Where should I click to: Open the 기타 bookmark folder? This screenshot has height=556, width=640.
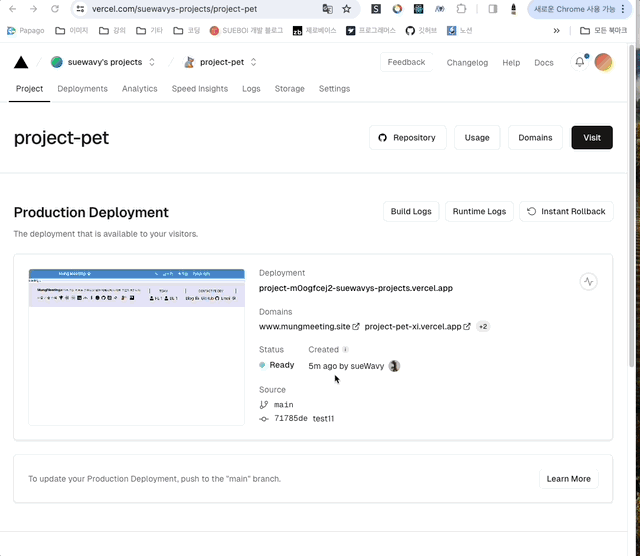pos(149,31)
